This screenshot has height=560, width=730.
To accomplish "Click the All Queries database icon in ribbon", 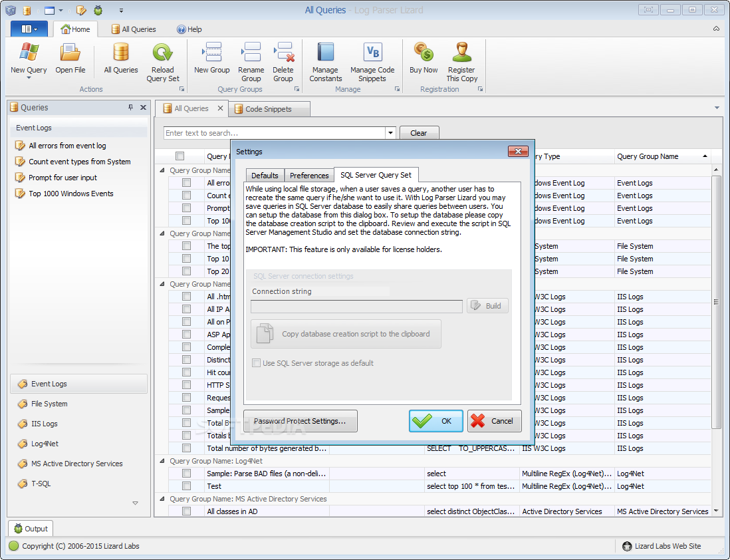I will coord(120,52).
